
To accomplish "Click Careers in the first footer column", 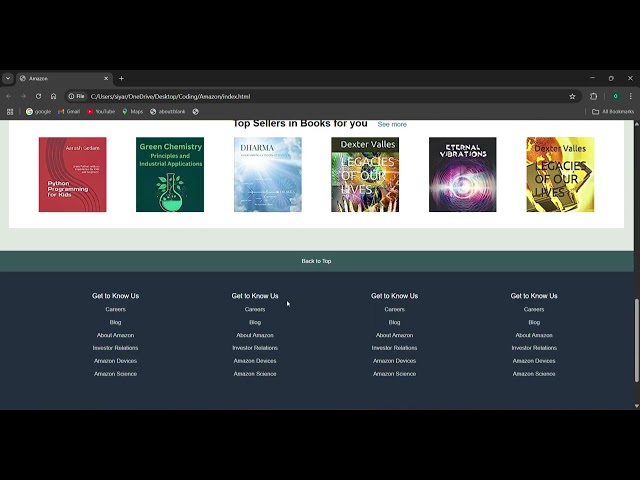I will pos(116,309).
